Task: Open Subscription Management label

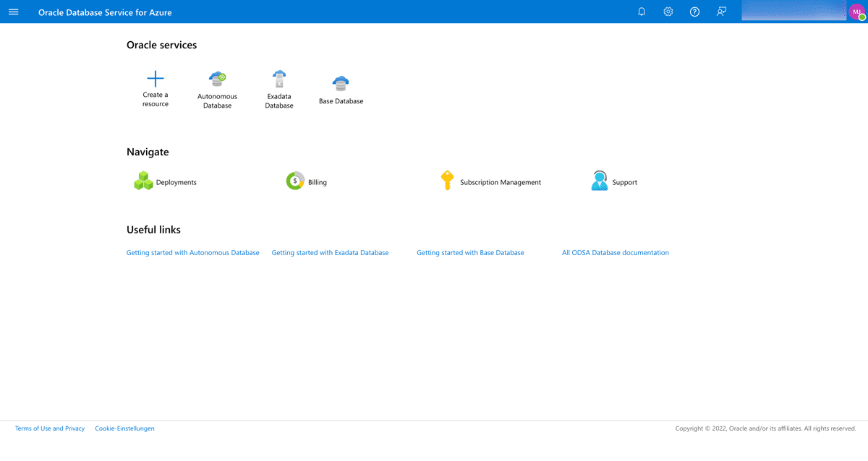Action: click(x=501, y=182)
